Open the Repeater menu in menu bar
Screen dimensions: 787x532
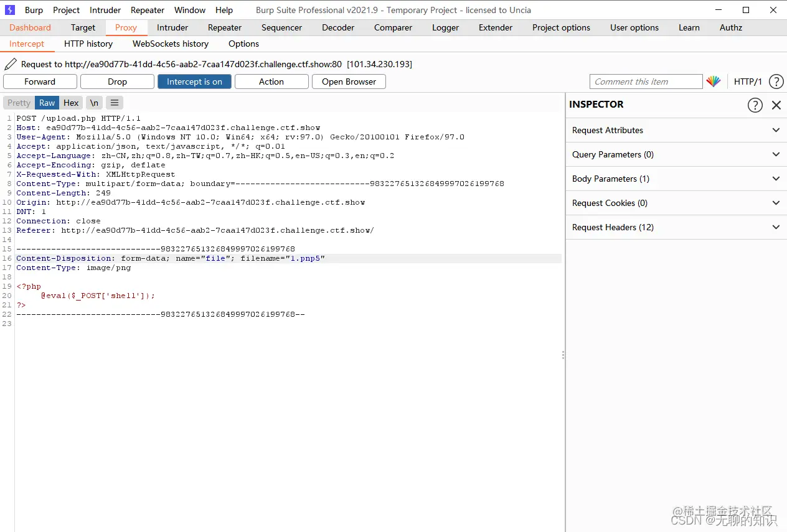click(148, 10)
